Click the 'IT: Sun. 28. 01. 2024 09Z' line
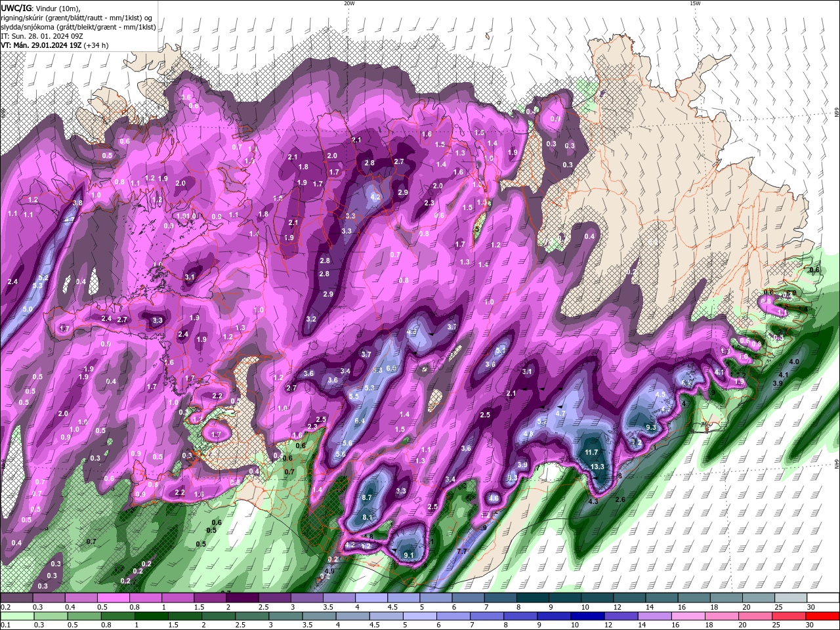840x630 pixels. click(41, 36)
